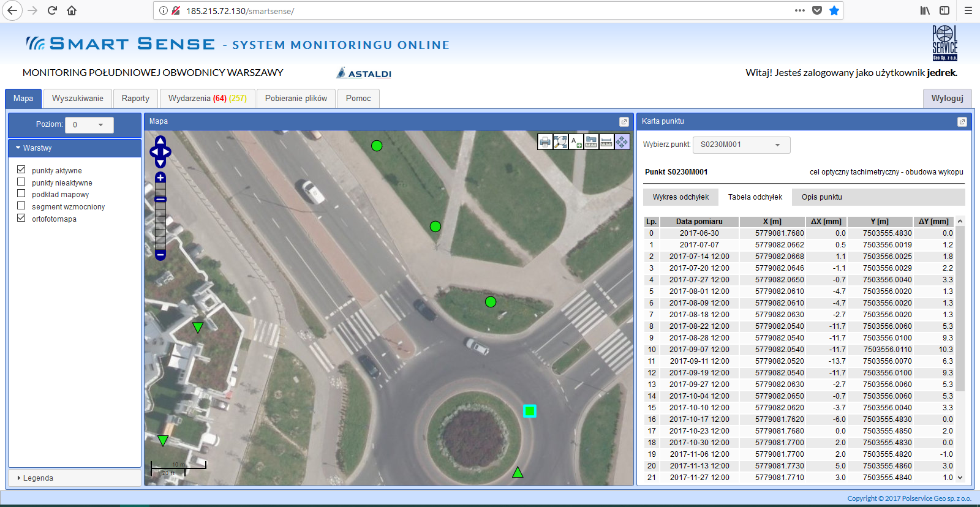Open the Poziom level dropdown
The image size is (980, 507).
click(x=89, y=125)
